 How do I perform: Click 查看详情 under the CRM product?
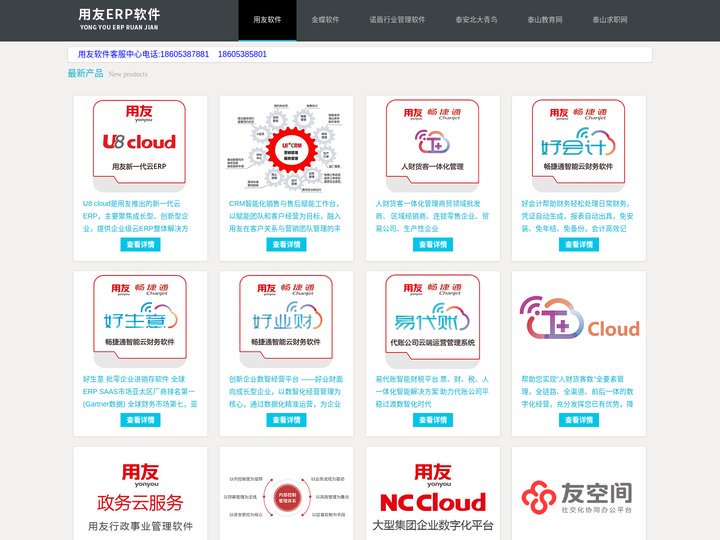coord(286,244)
